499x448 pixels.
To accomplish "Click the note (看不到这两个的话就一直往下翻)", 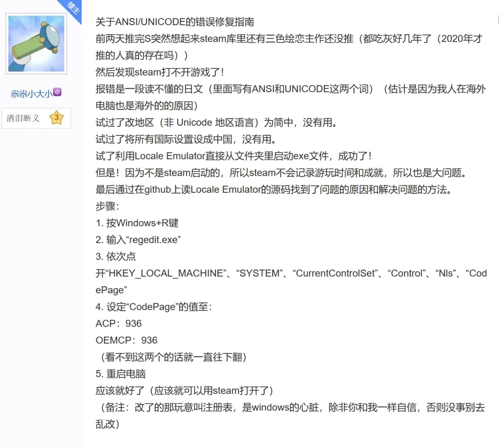I will 173,357.
